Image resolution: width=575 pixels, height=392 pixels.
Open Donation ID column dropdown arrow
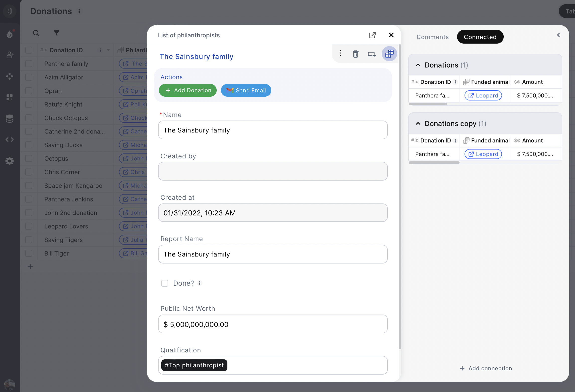click(108, 50)
